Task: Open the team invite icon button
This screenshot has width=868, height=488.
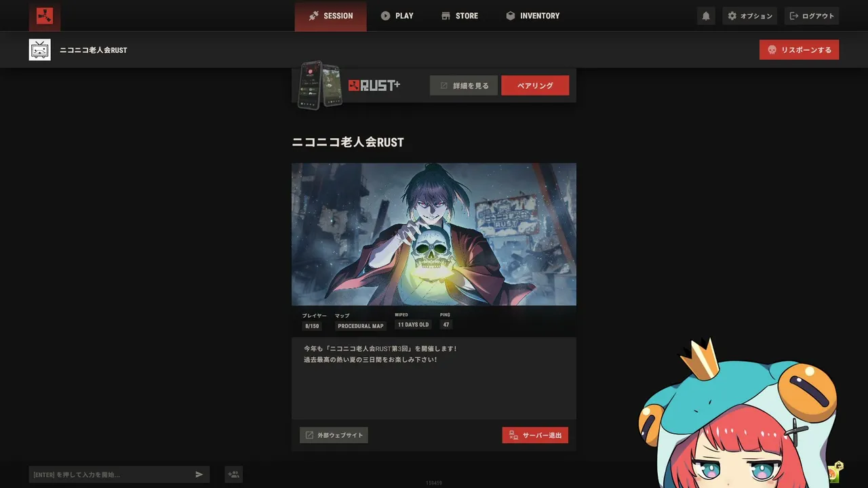Action: [233, 474]
